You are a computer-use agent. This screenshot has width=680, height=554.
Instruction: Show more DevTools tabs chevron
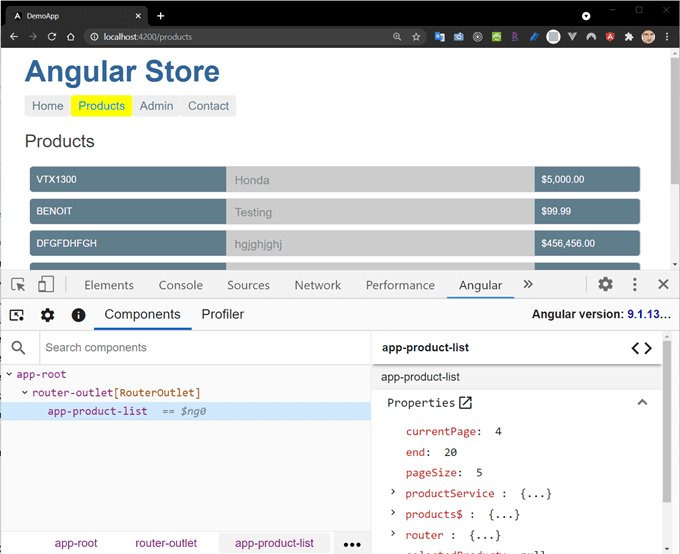tap(528, 285)
